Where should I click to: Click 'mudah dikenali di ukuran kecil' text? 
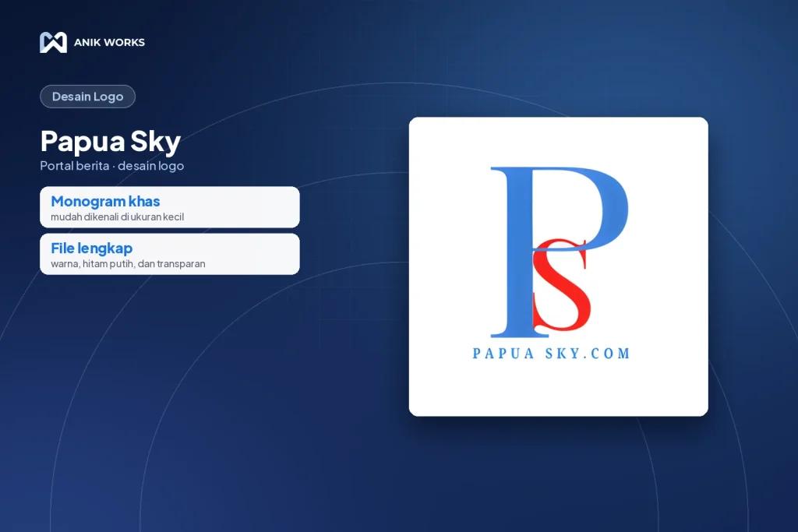coord(118,217)
